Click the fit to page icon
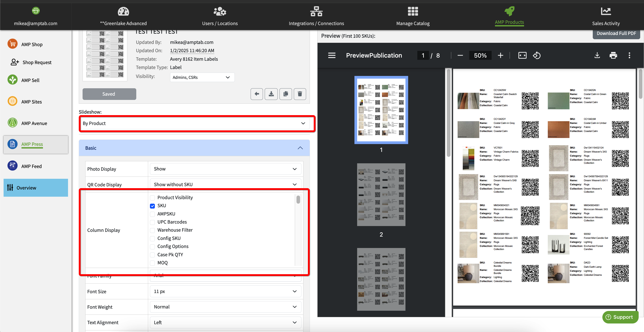Viewport: 644px width, 332px height. [522, 55]
